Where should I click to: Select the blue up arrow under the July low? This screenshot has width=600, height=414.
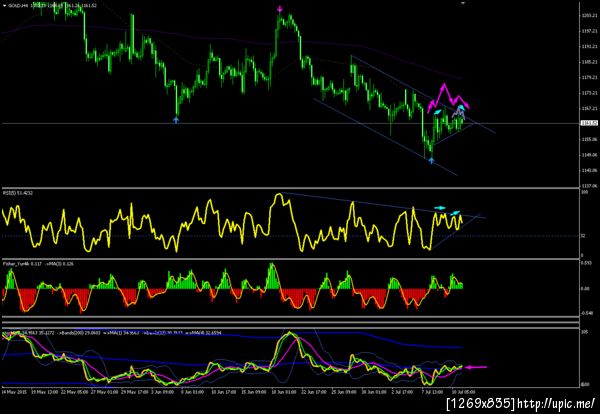(431, 161)
